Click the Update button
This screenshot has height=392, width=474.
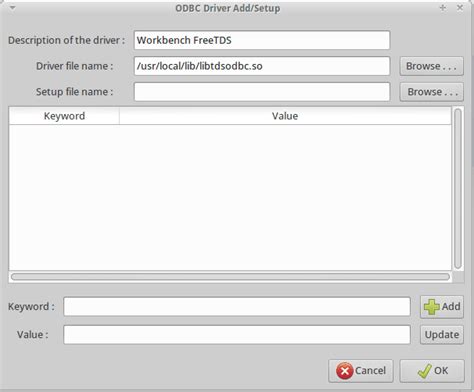pos(442,335)
